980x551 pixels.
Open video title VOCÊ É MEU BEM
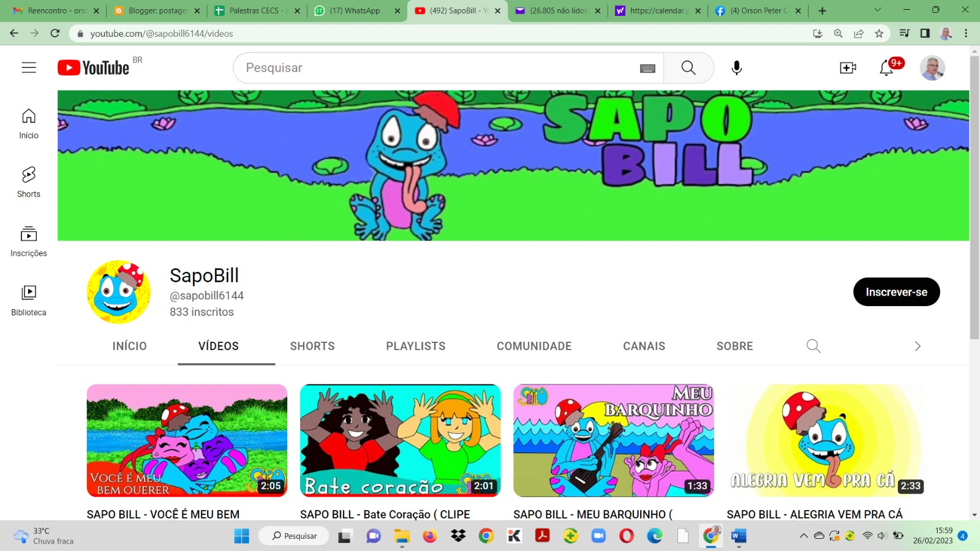(163, 514)
